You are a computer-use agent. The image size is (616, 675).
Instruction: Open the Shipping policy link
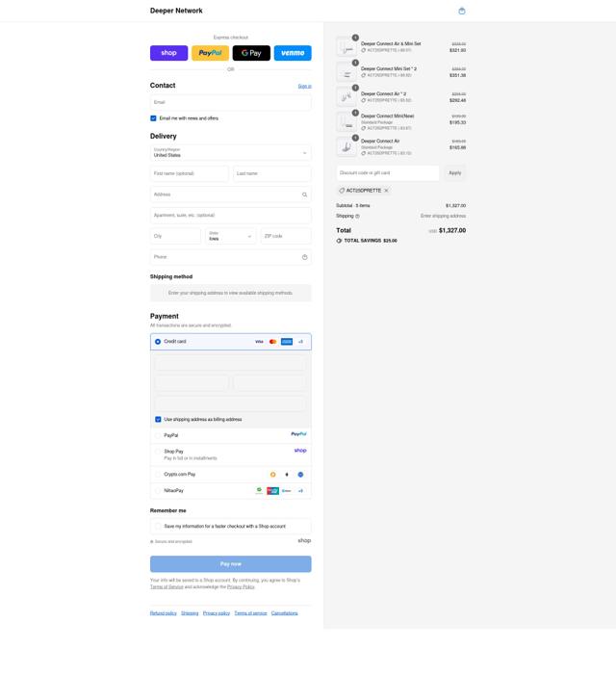pos(190,613)
